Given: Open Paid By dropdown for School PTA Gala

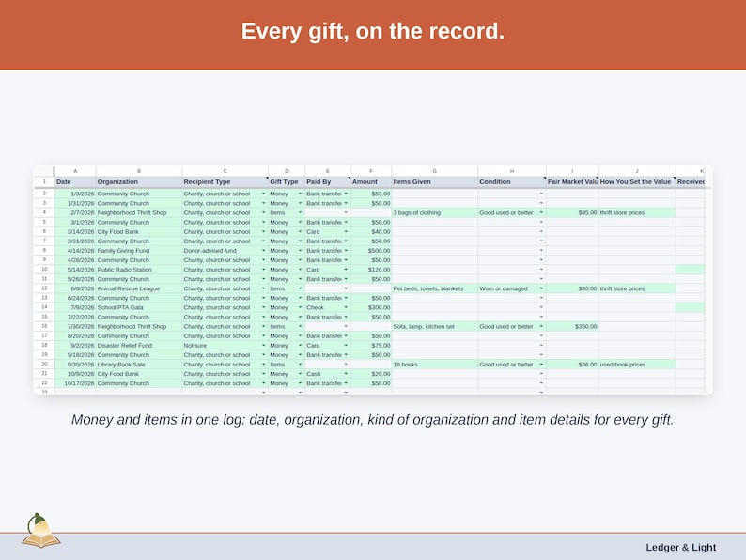Looking at the screenshot, I should tap(346, 307).
